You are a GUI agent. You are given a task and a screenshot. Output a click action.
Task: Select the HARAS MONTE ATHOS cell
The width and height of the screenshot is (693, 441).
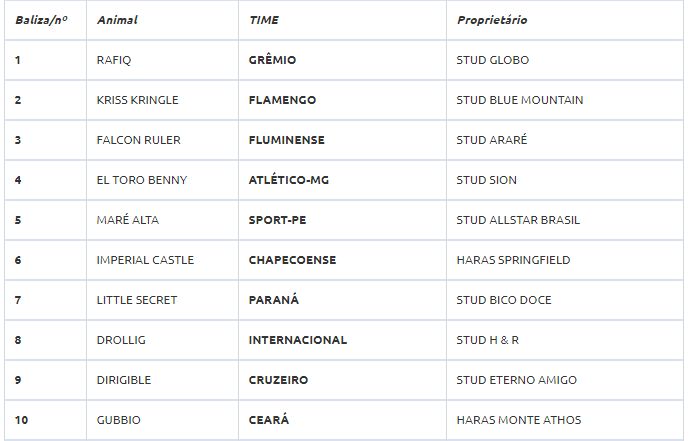pyautogui.click(x=519, y=420)
